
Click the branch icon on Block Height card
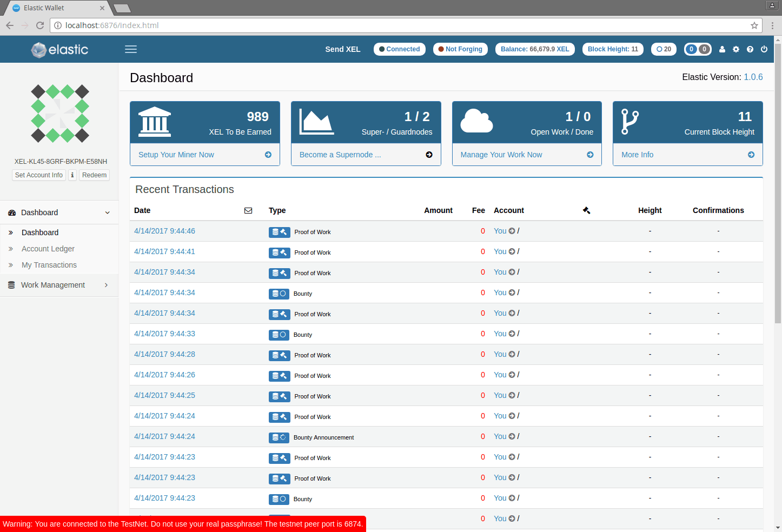(x=630, y=122)
